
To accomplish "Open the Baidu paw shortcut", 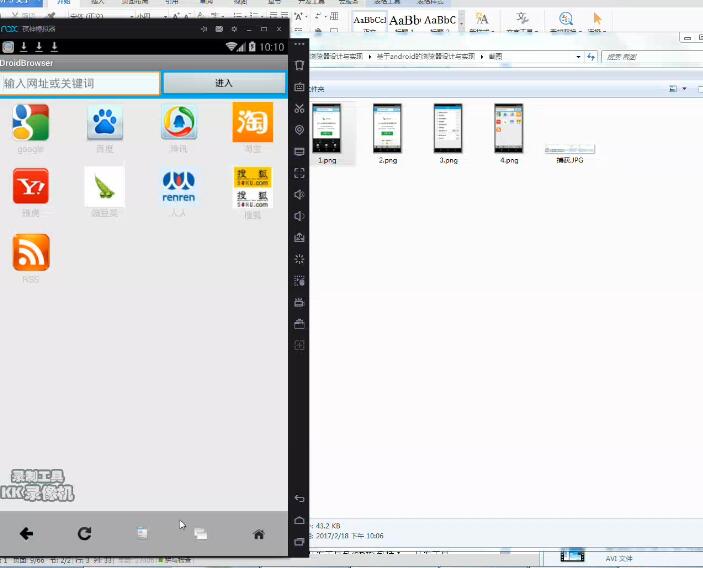I will (x=104, y=122).
